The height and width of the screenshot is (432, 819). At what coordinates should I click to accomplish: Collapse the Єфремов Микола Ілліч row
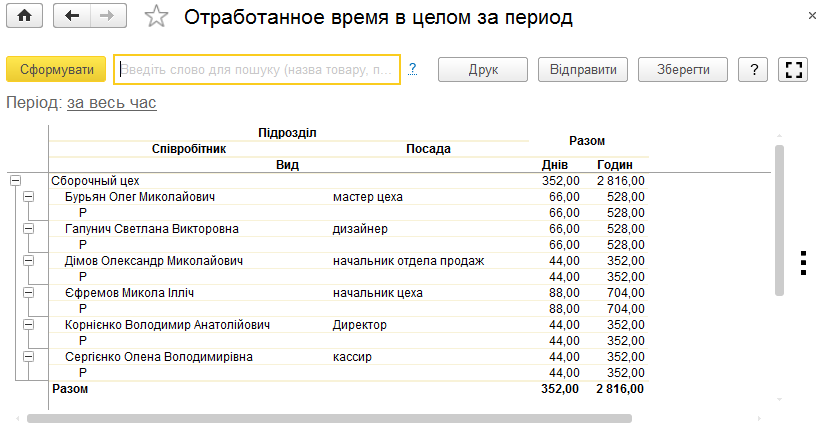pyautogui.click(x=29, y=293)
